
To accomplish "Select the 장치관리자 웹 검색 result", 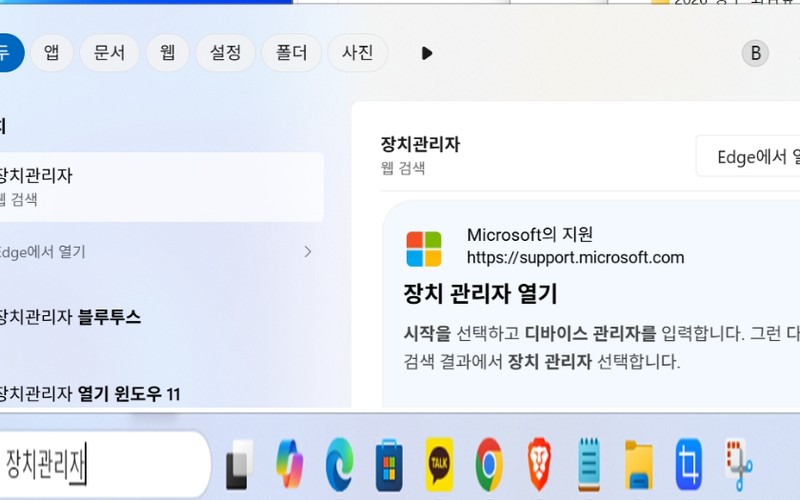I will tap(161, 187).
